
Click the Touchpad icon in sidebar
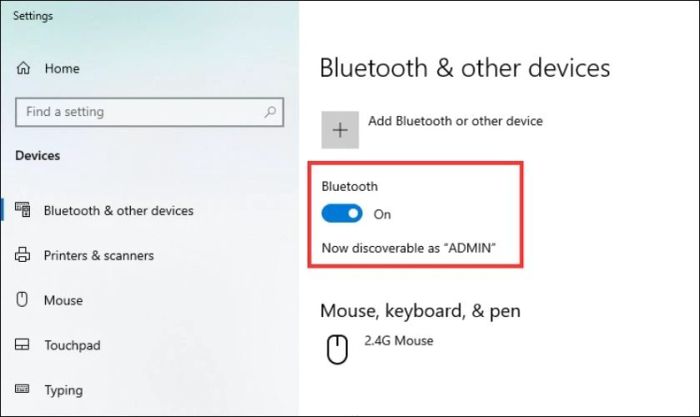pos(23,345)
